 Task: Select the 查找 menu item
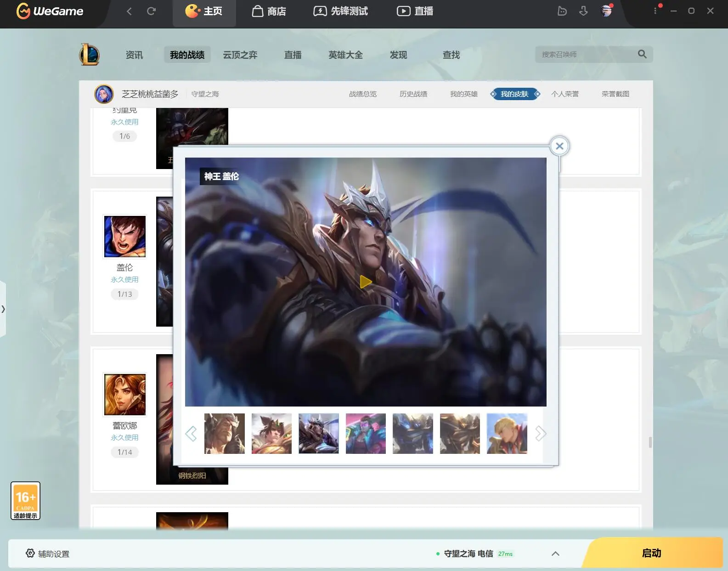tap(451, 55)
